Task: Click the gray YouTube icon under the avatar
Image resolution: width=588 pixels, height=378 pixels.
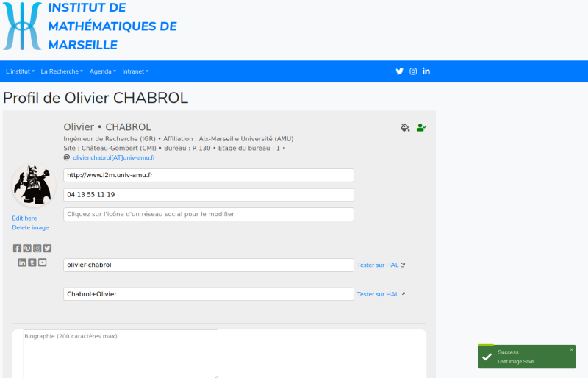Action: click(43, 263)
